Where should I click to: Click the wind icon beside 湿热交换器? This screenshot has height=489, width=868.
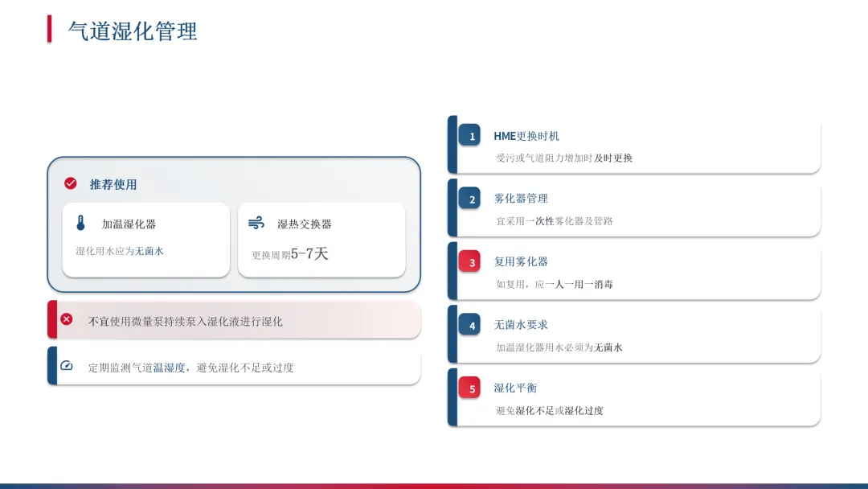[x=256, y=223]
